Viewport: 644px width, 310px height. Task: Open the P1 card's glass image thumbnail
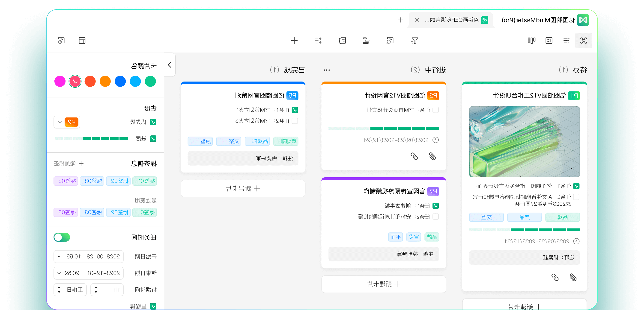tap(525, 141)
